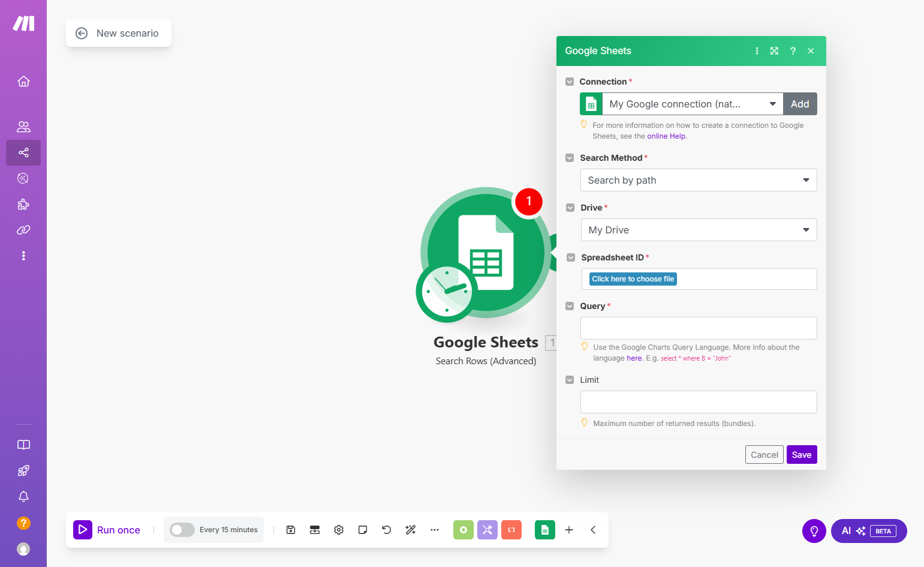Save the Google Sheets module settings
Viewport: 924px width, 567px height.
(802, 455)
